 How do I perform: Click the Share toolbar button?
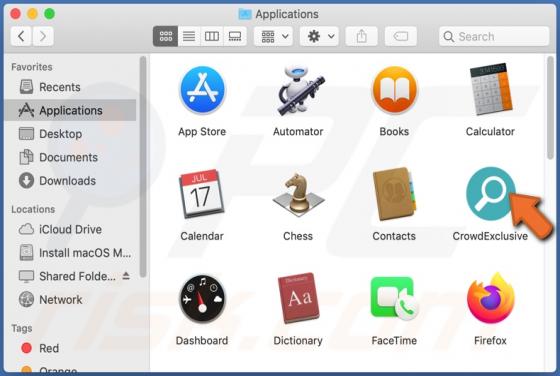[x=361, y=36]
